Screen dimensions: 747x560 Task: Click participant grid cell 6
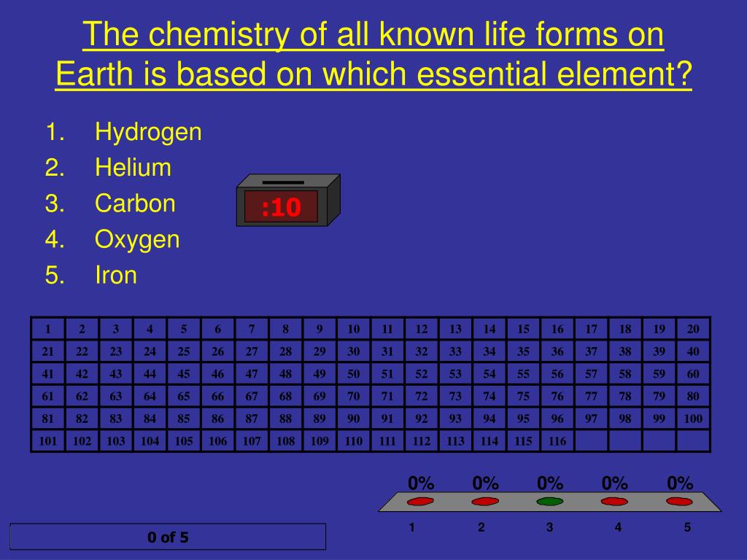(x=217, y=329)
